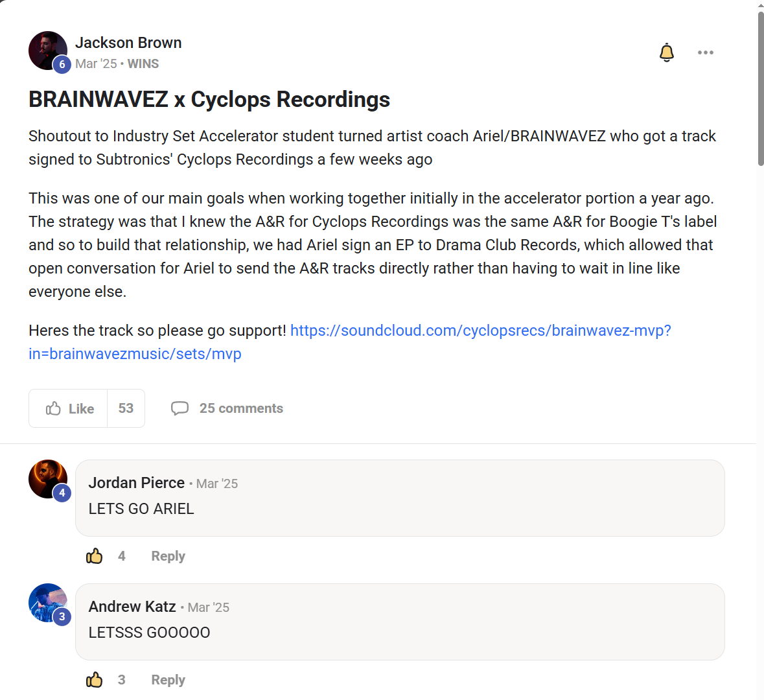Viewport: 764px width, 700px height.
Task: Open the three-dot post options menu
Action: (706, 52)
